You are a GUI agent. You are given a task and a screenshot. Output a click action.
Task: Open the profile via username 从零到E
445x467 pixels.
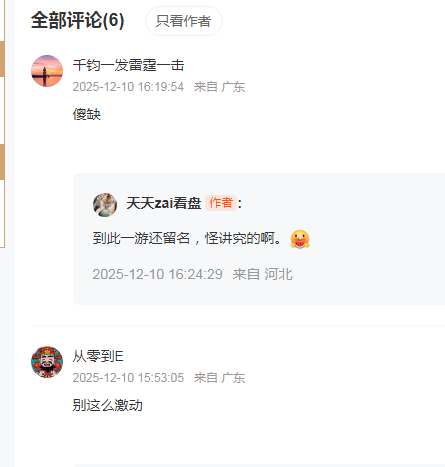tap(98, 356)
